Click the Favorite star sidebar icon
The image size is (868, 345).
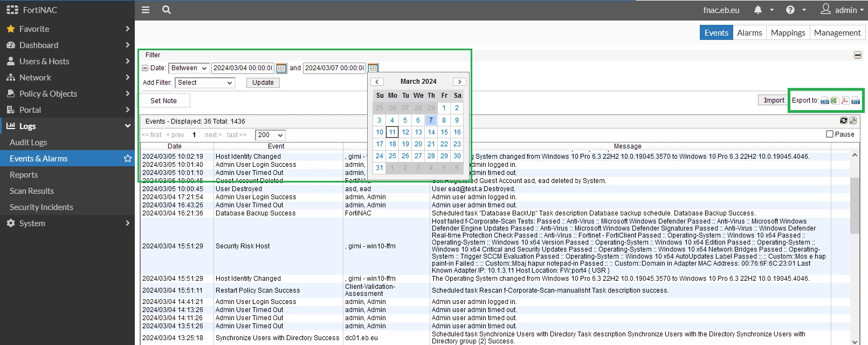click(10, 29)
